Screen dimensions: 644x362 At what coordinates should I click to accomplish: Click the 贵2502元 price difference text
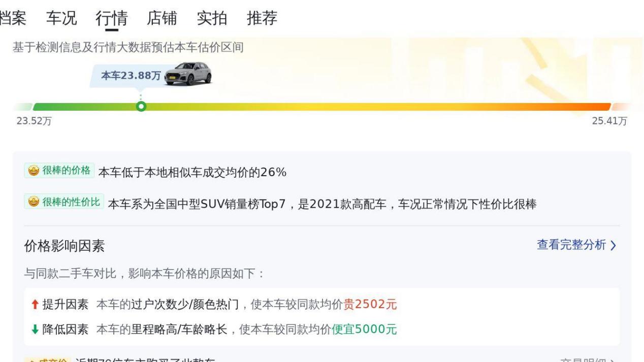[x=370, y=305]
